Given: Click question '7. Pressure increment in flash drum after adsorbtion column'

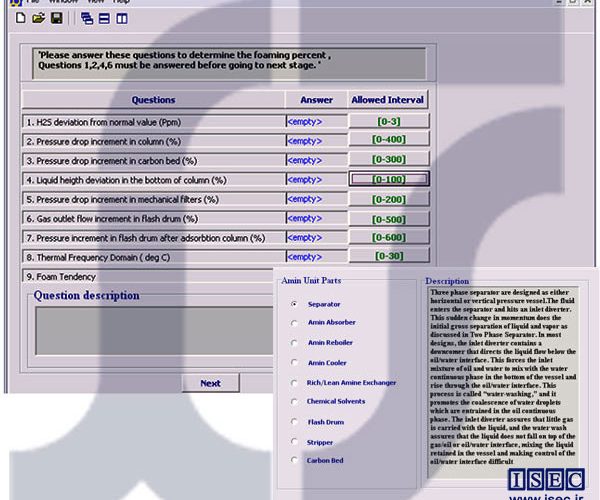Looking at the screenshot, I should coord(154,238).
